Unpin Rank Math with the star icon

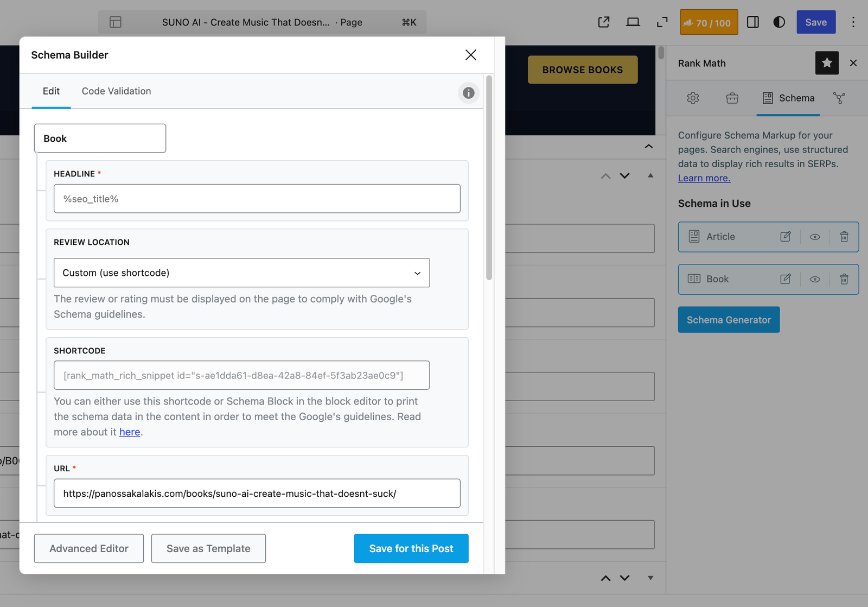827,63
